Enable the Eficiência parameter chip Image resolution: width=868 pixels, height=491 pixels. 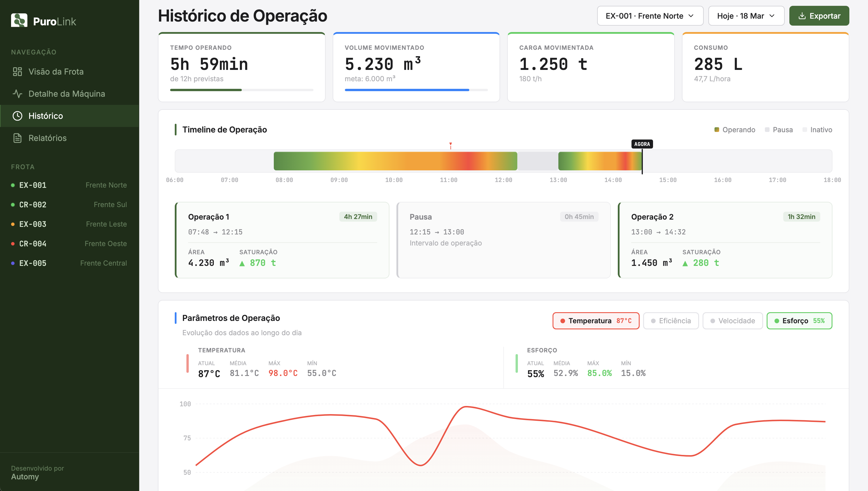(671, 321)
